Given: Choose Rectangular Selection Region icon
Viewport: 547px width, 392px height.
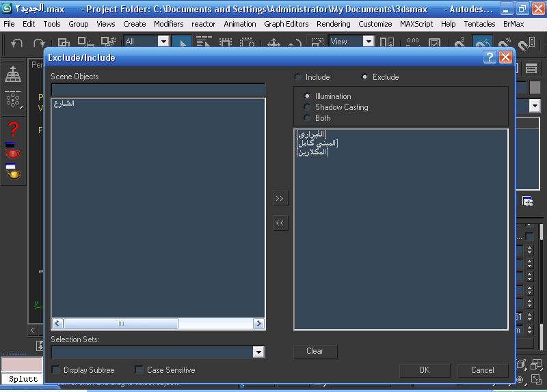Looking at the screenshot, I should [226, 42].
